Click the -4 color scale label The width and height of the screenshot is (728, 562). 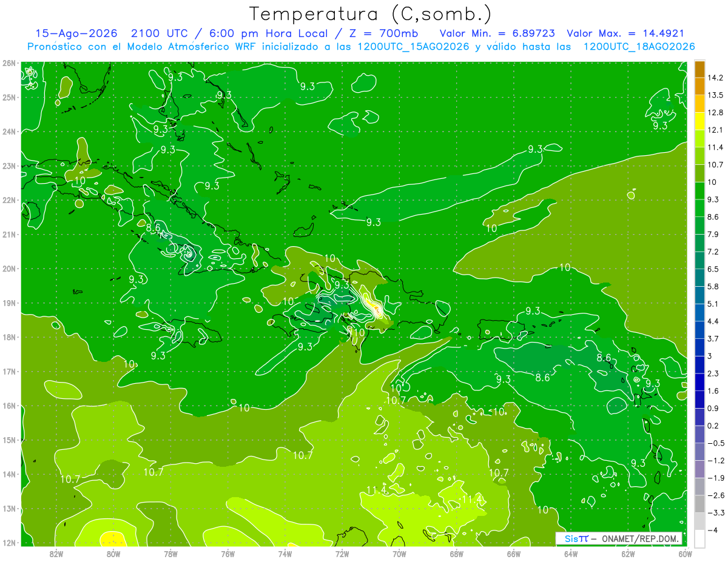click(713, 530)
